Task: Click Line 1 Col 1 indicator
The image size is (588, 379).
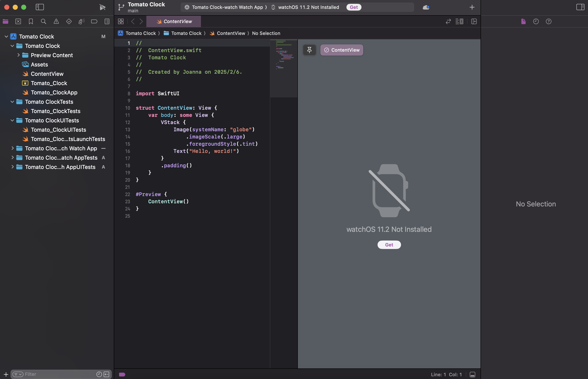Action: pos(446,374)
